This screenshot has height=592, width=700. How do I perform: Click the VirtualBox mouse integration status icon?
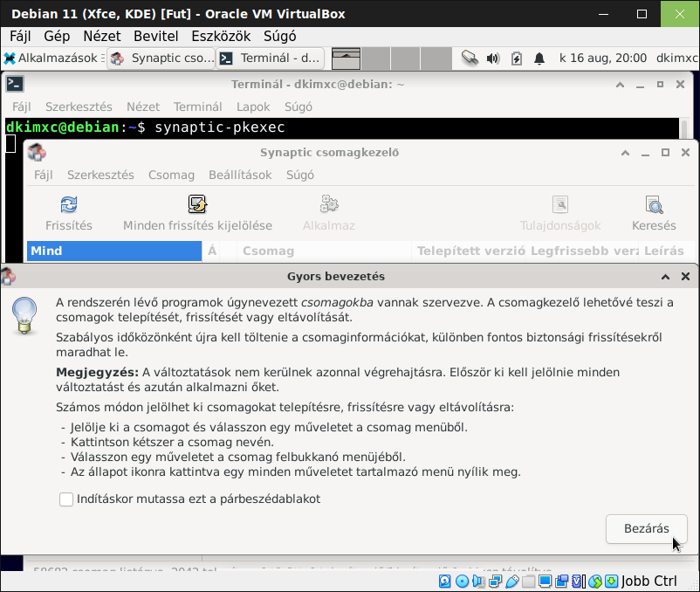[x=595, y=581]
